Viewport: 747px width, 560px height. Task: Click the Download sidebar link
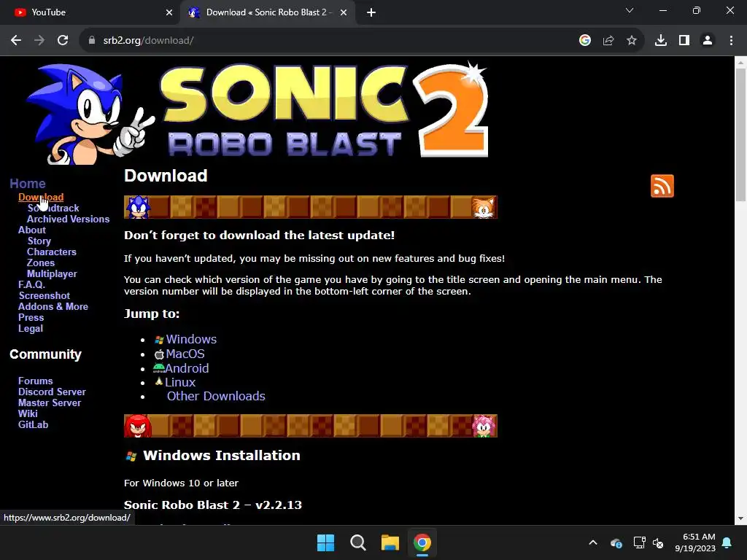41,197
